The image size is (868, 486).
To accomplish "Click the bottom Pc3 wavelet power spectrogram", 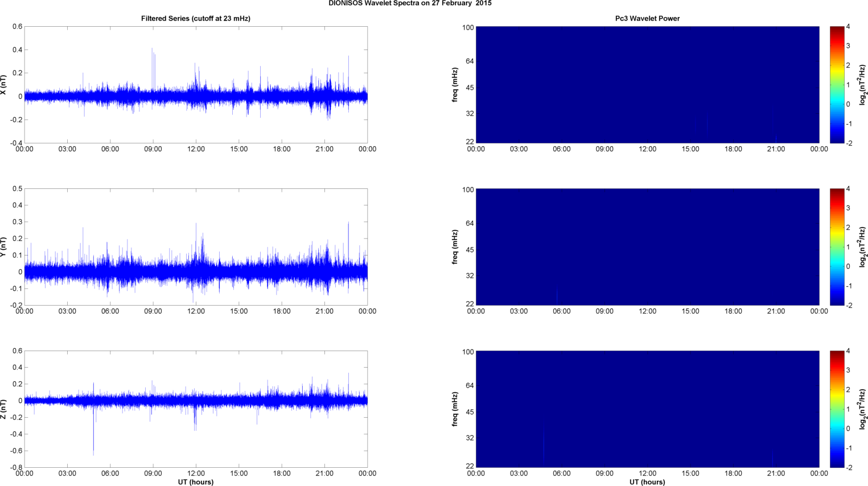I will click(647, 409).
